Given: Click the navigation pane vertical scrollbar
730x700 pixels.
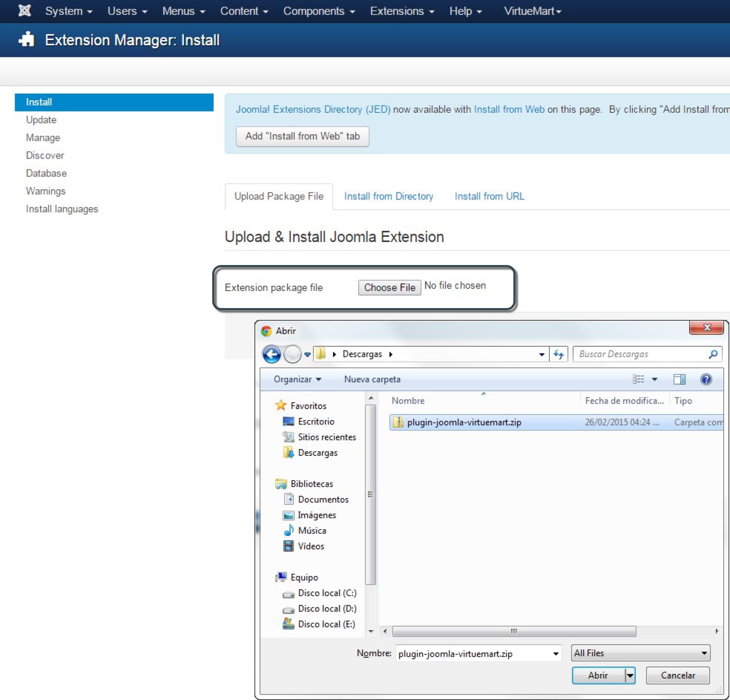Looking at the screenshot, I should pos(371,494).
